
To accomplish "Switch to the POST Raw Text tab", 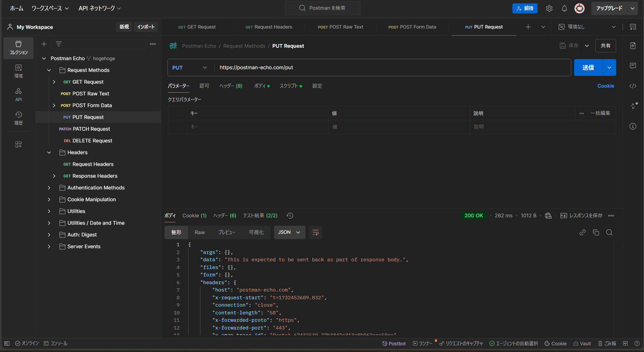I will [x=340, y=27].
